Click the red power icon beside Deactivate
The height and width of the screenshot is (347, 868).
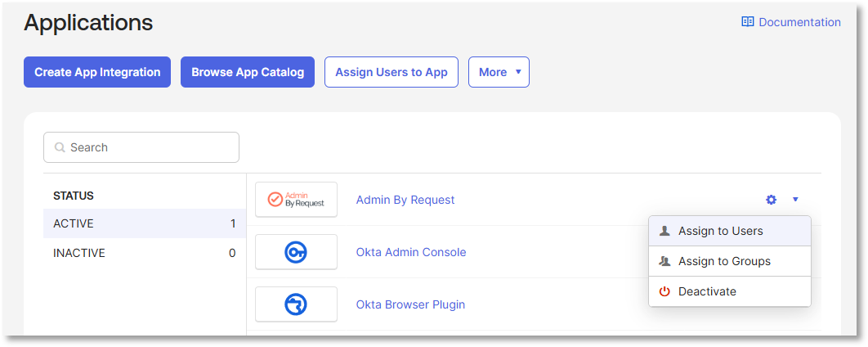pos(664,291)
